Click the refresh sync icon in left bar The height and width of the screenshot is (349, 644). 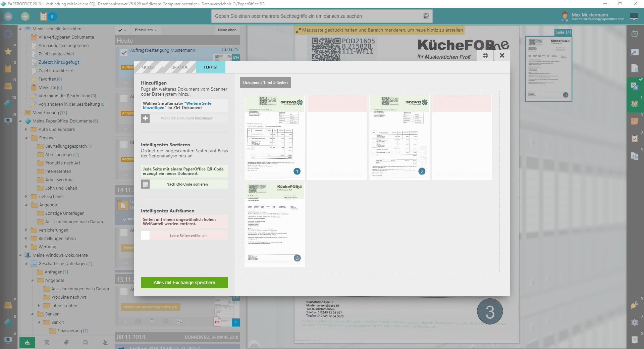coord(8,34)
